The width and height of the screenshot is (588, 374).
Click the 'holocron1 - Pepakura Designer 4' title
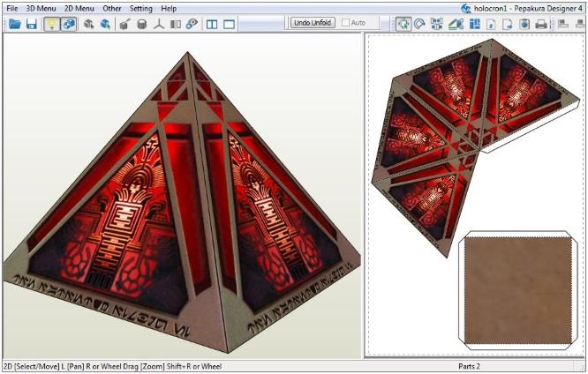click(x=528, y=8)
